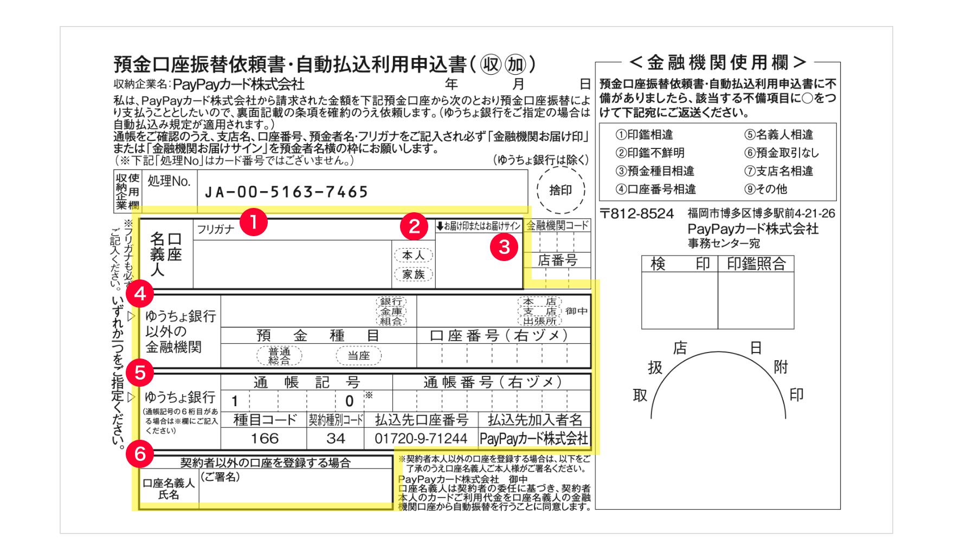Click the (ご署名) signature field
This screenshot has width=954, height=560.
[x=296, y=489]
